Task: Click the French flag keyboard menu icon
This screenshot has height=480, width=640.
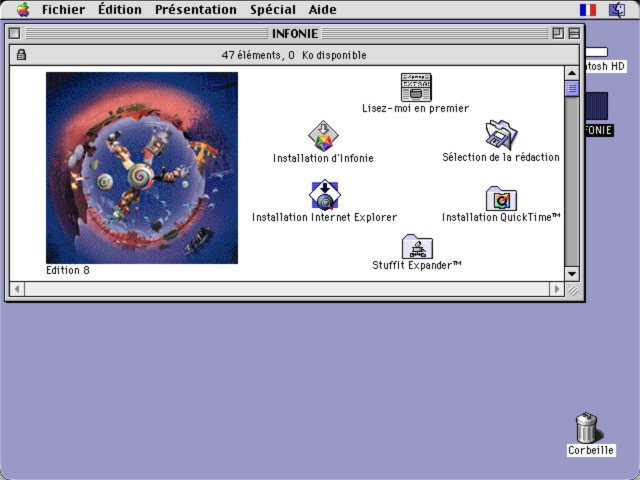Action: 588,10
